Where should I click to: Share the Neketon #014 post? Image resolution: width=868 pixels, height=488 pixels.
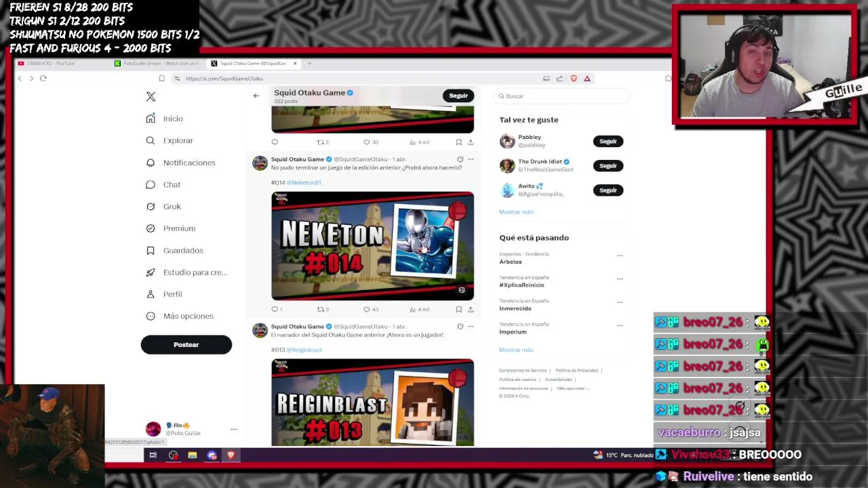[x=470, y=309]
